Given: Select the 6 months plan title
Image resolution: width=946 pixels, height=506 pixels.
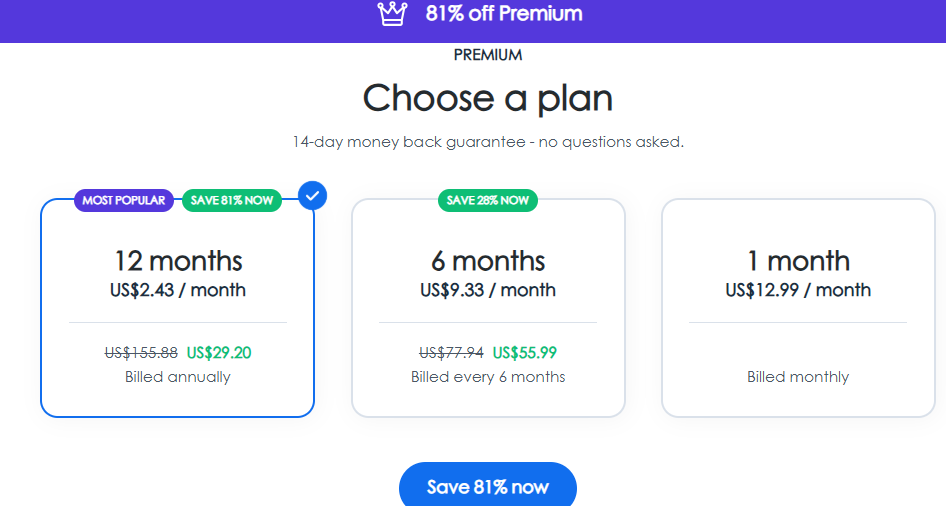Looking at the screenshot, I should click(x=488, y=261).
